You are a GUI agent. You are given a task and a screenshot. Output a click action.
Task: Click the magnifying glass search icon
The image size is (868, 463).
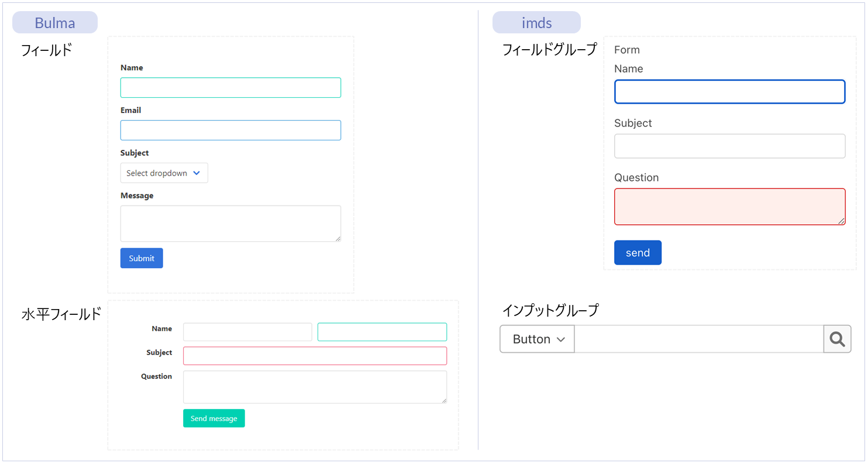[x=837, y=339]
